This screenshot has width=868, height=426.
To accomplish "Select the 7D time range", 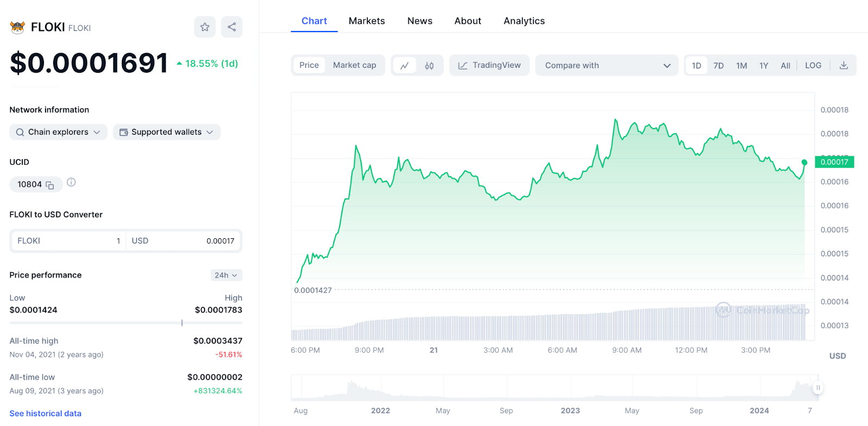I will click(x=718, y=66).
